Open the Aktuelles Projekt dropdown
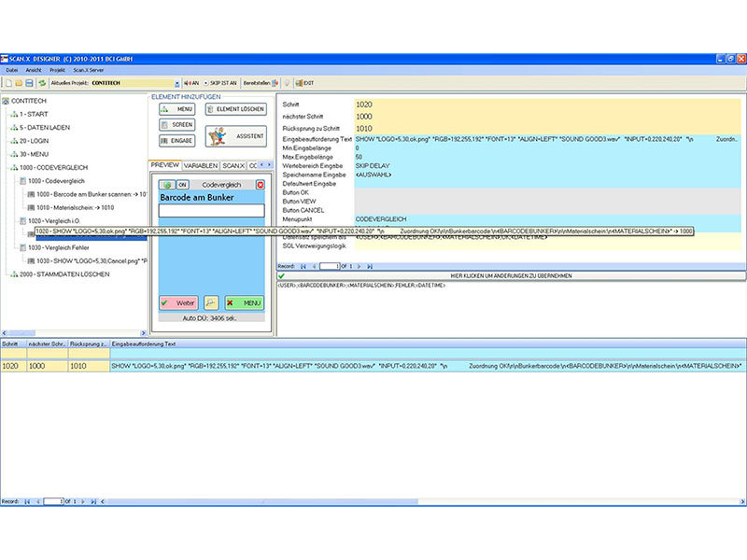The image size is (747, 560). click(x=176, y=83)
